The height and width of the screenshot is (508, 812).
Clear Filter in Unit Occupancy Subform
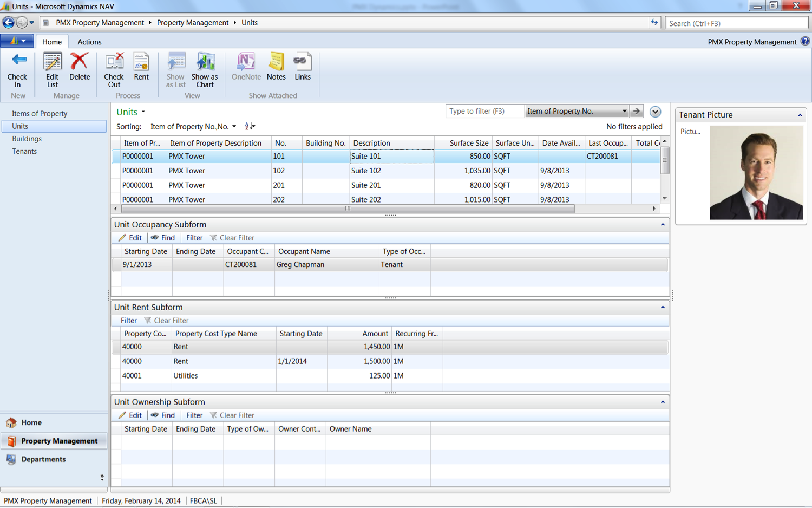[236, 237]
